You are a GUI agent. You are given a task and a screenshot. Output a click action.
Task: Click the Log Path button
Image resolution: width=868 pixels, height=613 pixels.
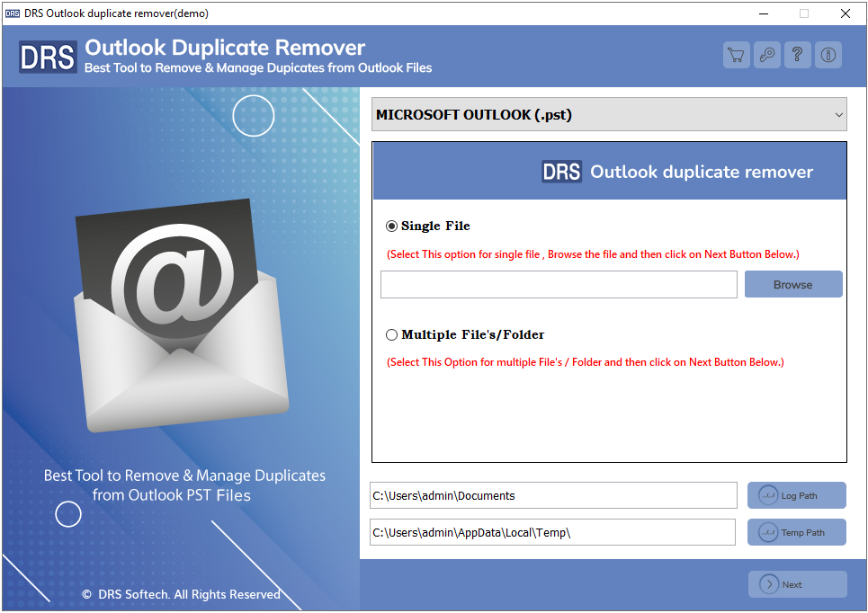(x=797, y=495)
